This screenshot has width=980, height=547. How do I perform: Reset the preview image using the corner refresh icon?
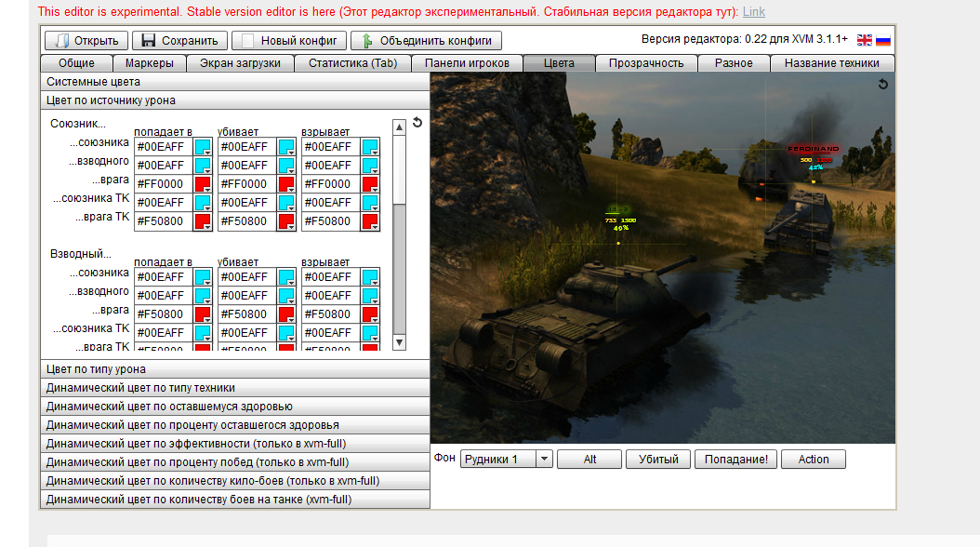882,84
